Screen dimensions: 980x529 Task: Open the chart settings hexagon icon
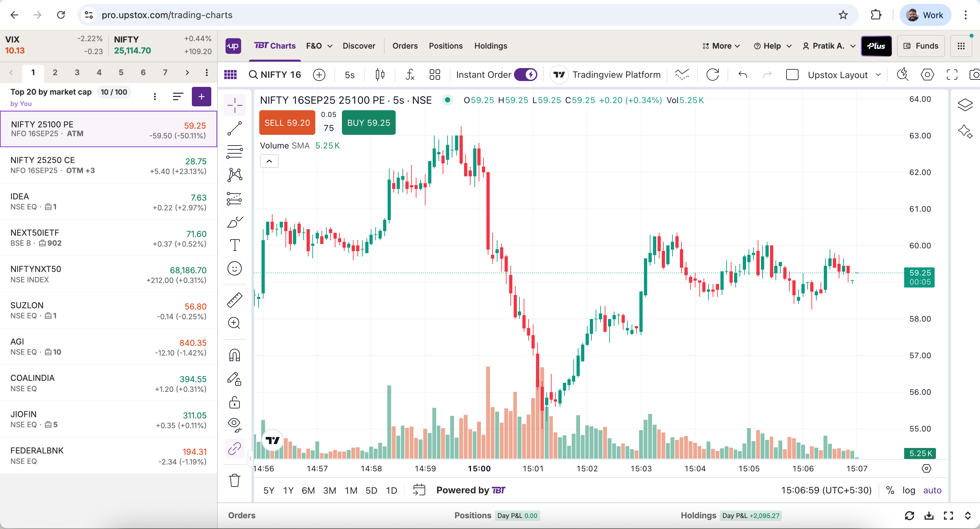click(927, 75)
